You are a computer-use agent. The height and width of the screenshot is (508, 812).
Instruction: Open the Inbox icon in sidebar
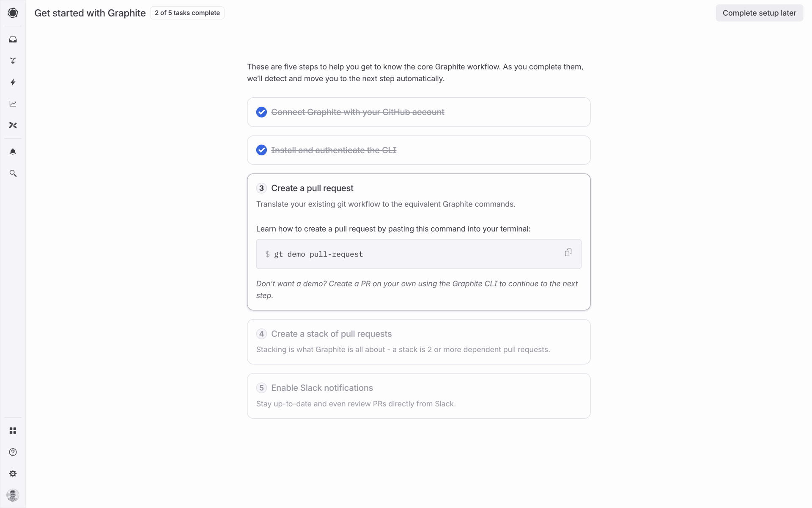pos(13,39)
